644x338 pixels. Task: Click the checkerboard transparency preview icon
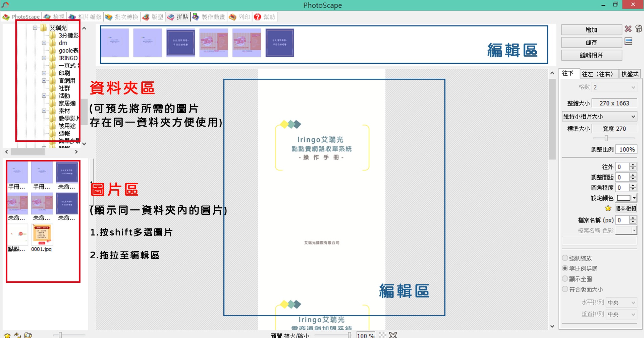click(x=382, y=335)
